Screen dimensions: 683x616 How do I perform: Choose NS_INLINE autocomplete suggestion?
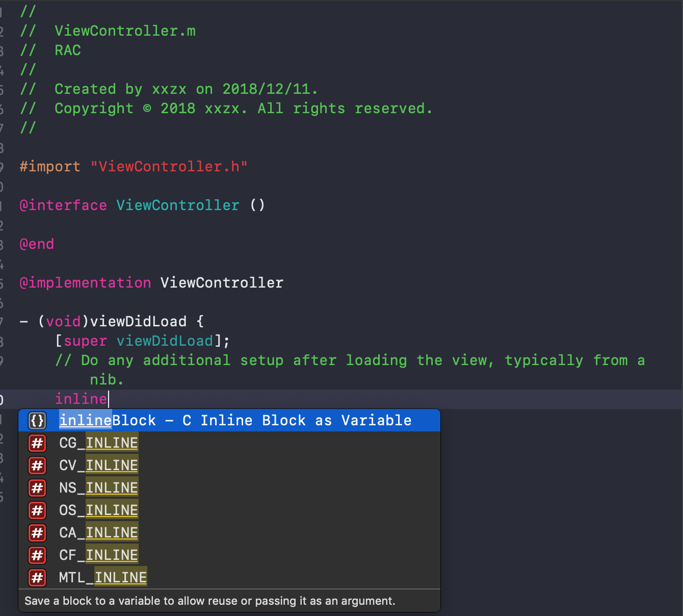click(229, 487)
